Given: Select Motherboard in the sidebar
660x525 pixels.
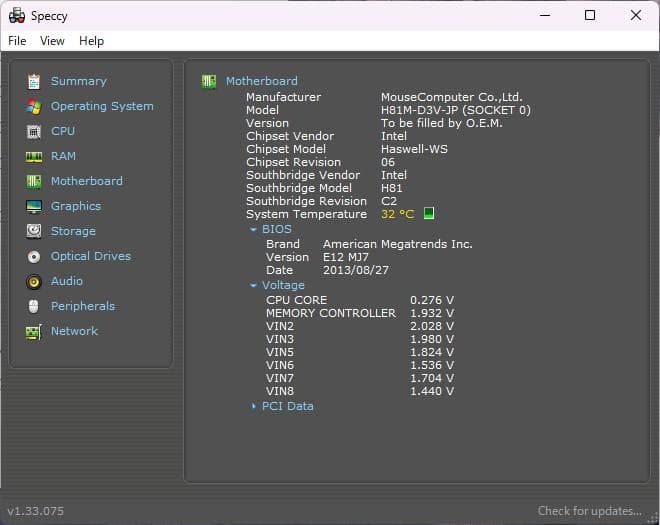Looking at the screenshot, I should click(87, 181).
